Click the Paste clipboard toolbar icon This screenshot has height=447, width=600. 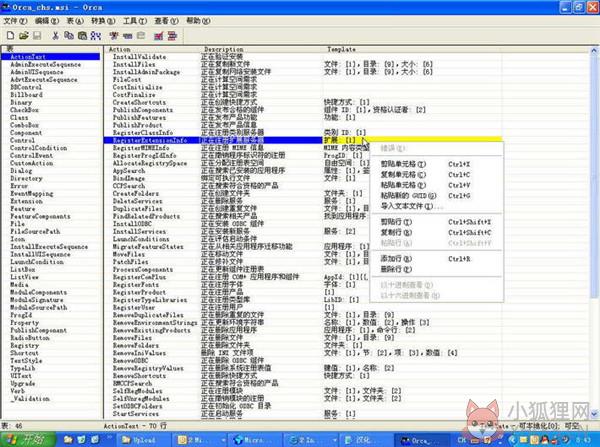coord(82,36)
